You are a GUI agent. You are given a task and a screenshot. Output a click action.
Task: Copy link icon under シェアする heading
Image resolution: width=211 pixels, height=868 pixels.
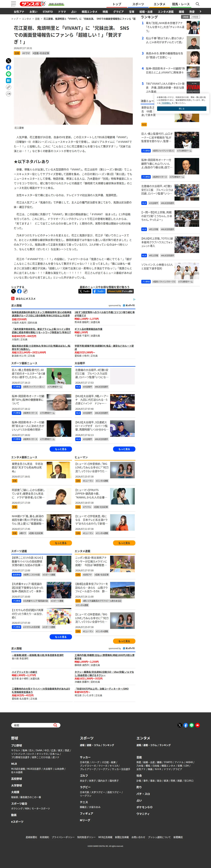click(25, 291)
